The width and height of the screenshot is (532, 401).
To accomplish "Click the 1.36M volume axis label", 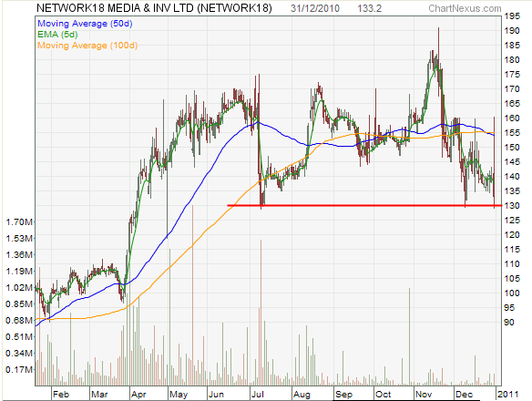I will [x=19, y=254].
